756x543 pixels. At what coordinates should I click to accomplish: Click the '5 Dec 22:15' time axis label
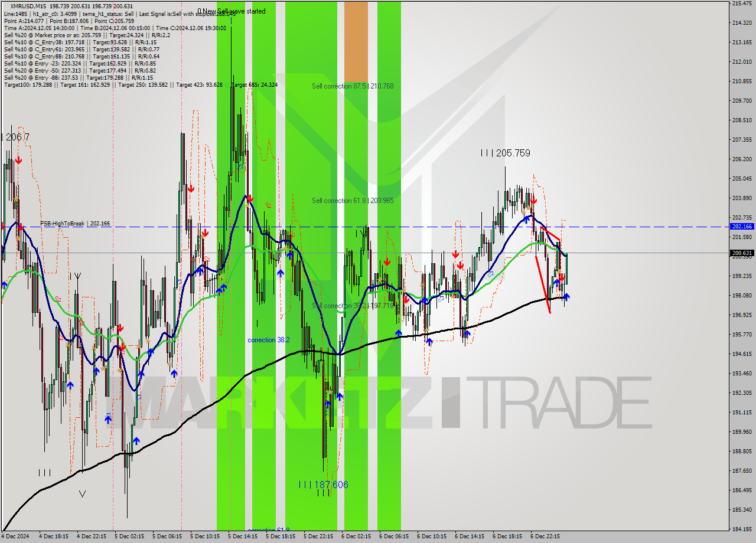click(x=318, y=537)
